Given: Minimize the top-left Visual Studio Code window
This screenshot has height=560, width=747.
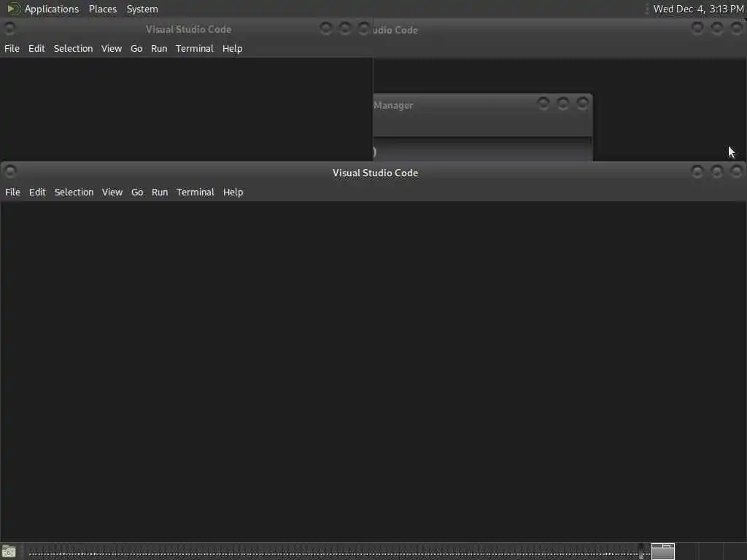Looking at the screenshot, I should click(x=326, y=28).
